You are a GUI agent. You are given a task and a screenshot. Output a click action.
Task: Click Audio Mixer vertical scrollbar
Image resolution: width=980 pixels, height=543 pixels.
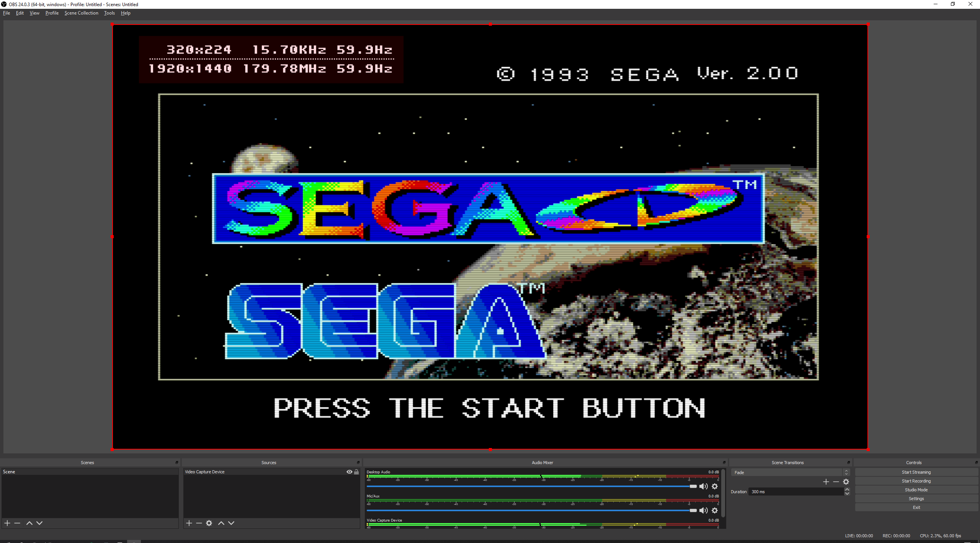pyautogui.click(x=724, y=493)
